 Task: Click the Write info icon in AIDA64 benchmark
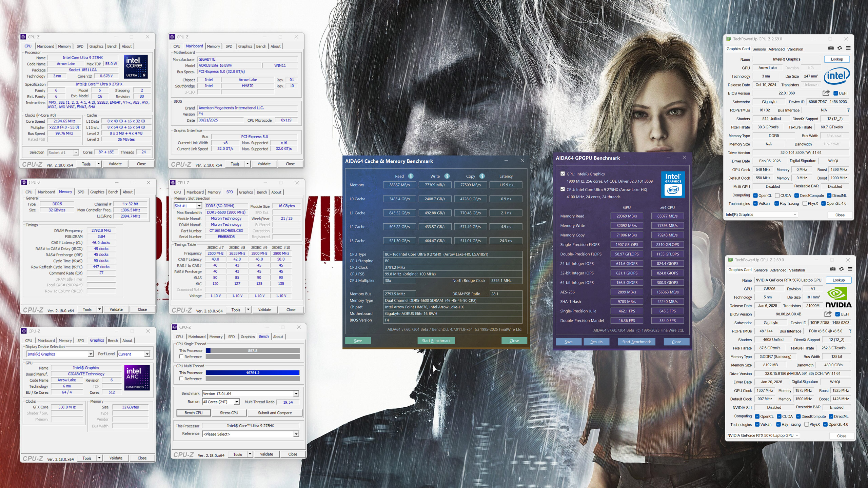click(447, 176)
